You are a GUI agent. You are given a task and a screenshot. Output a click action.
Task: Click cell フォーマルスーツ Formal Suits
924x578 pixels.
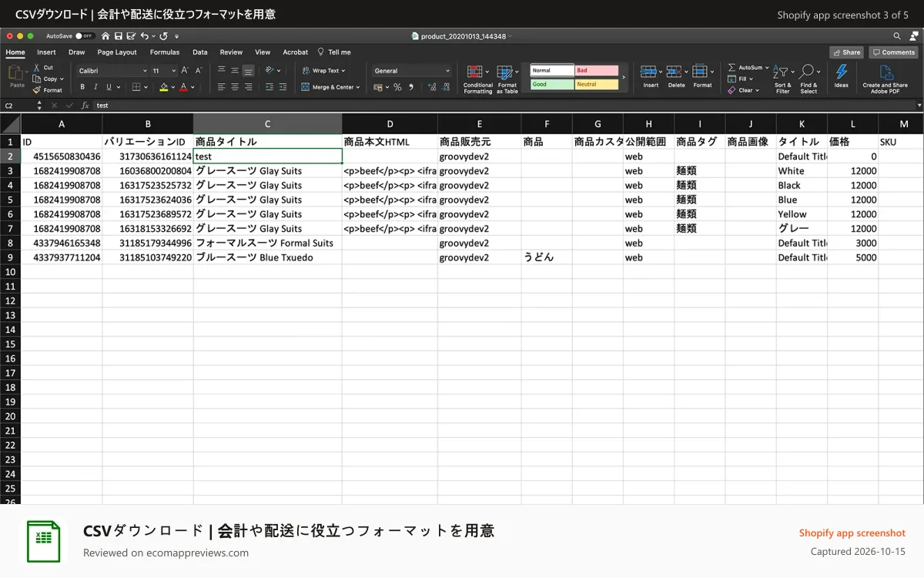pyautogui.click(x=267, y=243)
